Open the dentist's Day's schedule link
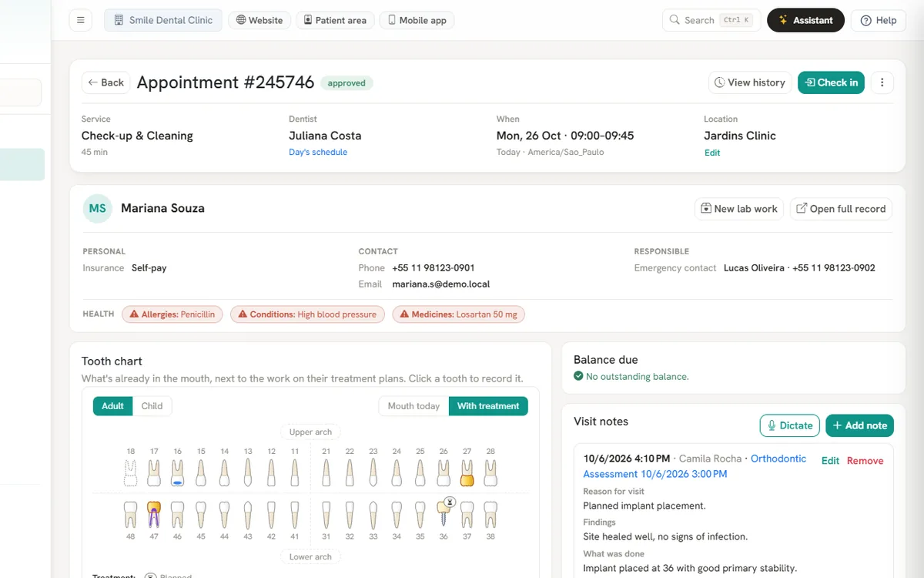This screenshot has height=578, width=924. click(318, 153)
